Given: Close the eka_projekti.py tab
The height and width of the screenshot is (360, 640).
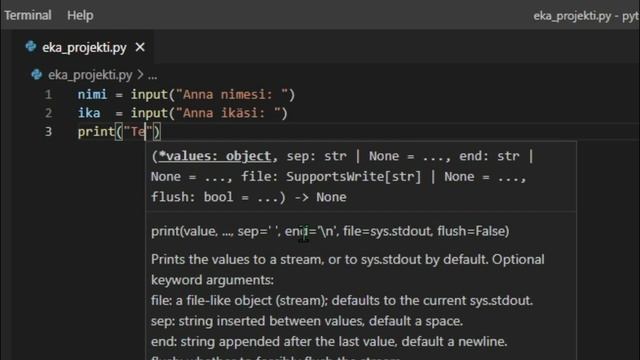Looking at the screenshot, I should (x=140, y=47).
